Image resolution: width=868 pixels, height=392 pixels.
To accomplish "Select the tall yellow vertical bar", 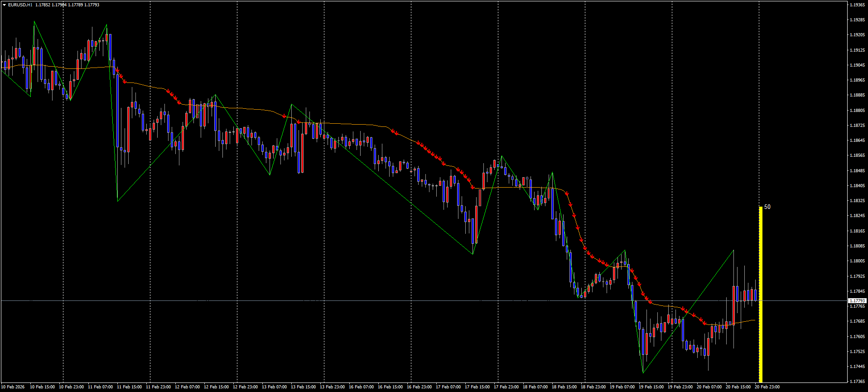I will tap(761, 295).
